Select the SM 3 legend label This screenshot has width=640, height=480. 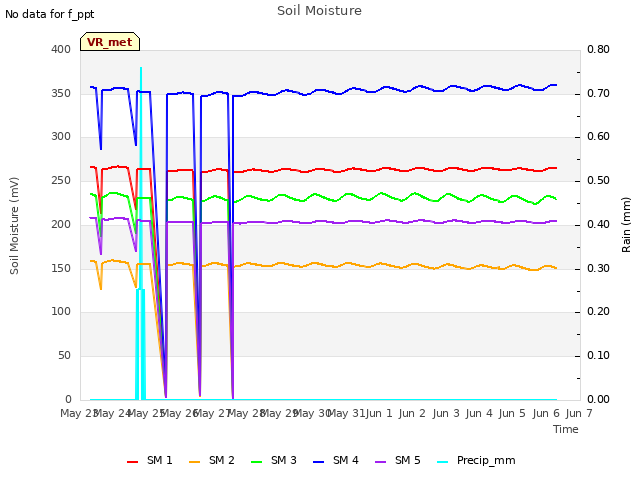click(284, 460)
